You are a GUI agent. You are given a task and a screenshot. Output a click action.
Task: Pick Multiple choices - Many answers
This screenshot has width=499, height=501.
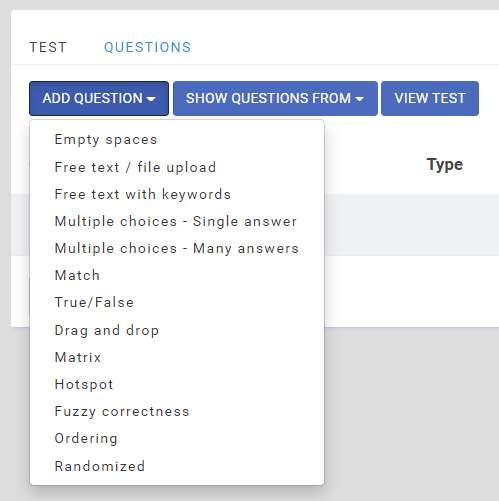[177, 248]
